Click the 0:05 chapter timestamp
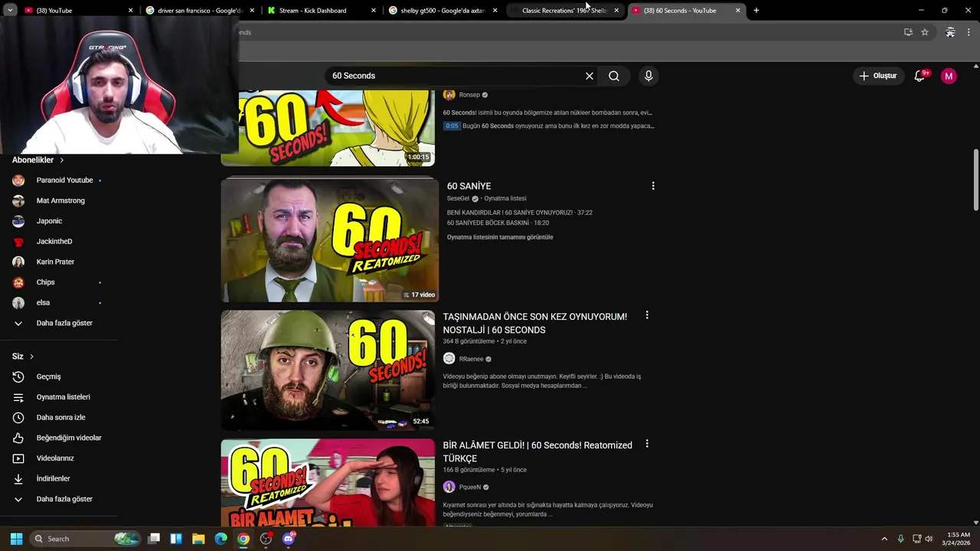The width and height of the screenshot is (980, 551). pyautogui.click(x=452, y=126)
